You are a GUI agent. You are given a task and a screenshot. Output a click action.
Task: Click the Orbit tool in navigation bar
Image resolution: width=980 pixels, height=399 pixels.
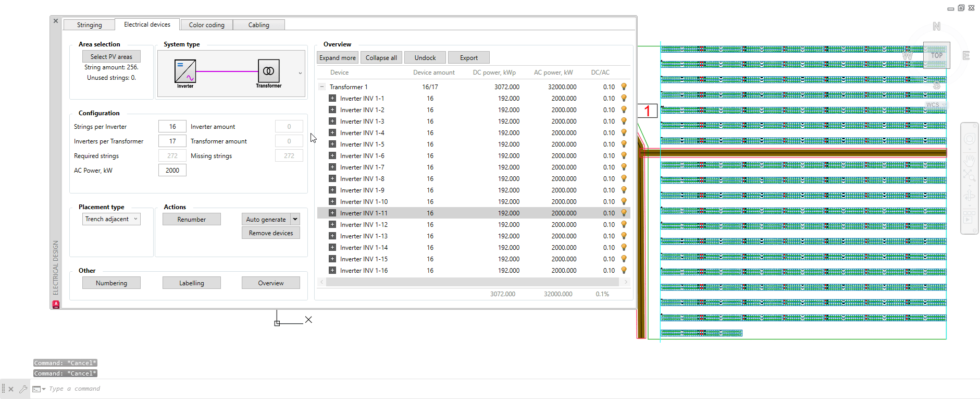[x=970, y=196]
